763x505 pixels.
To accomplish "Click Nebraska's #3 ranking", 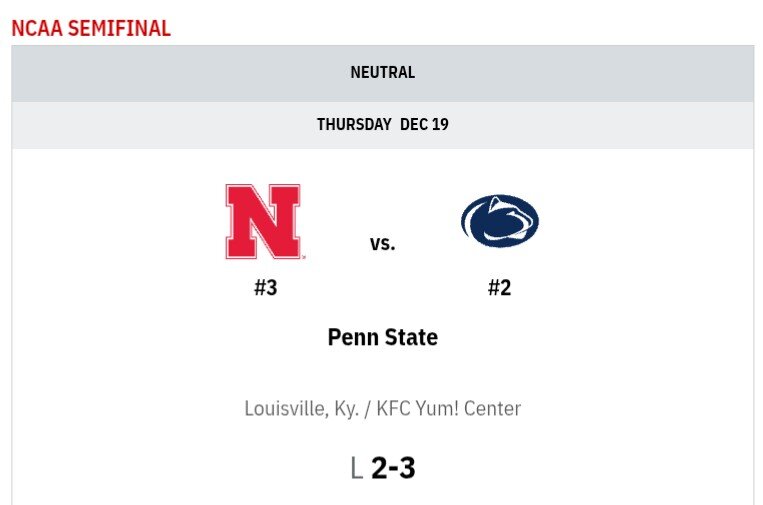I will tap(265, 288).
